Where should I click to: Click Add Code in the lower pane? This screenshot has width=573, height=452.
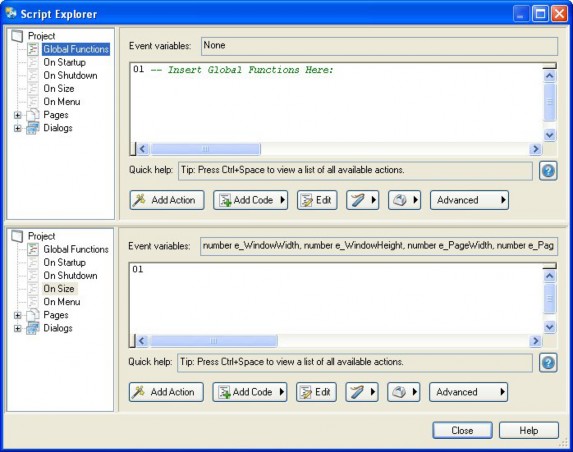point(250,392)
